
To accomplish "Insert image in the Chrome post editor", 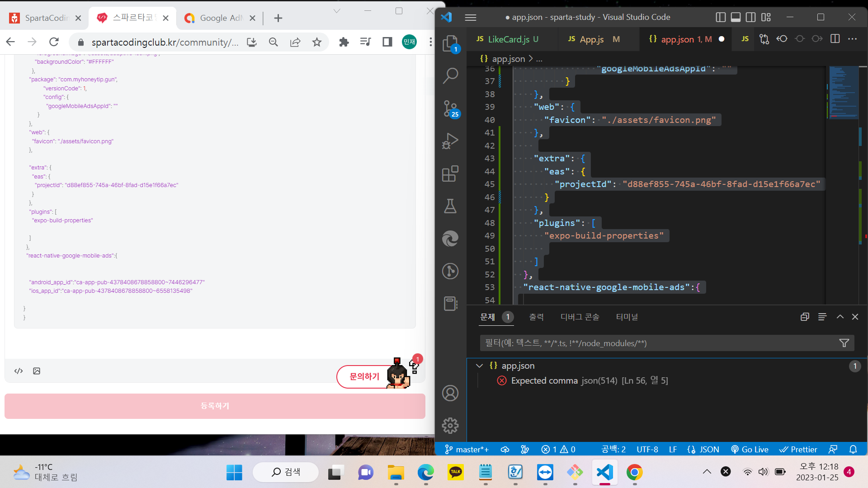I will 37,371.
